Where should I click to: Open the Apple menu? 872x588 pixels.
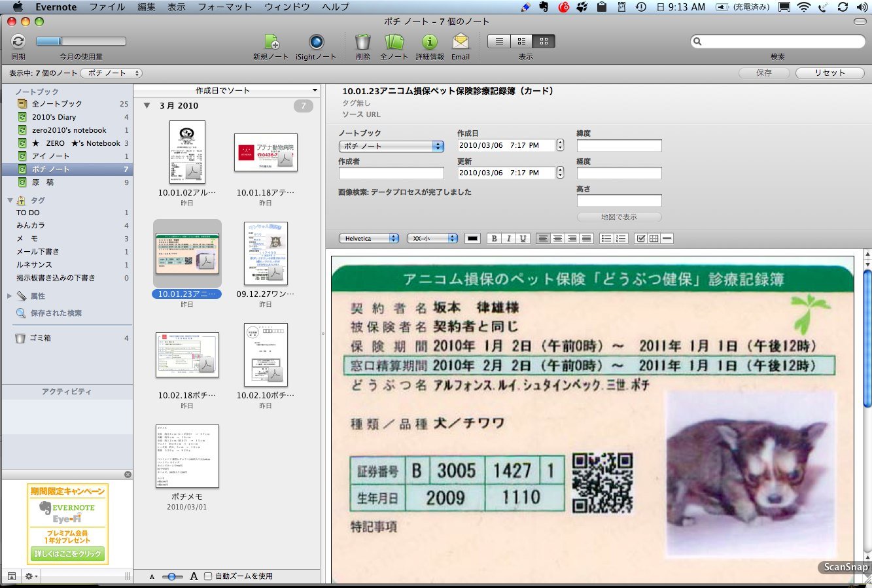pos(18,7)
